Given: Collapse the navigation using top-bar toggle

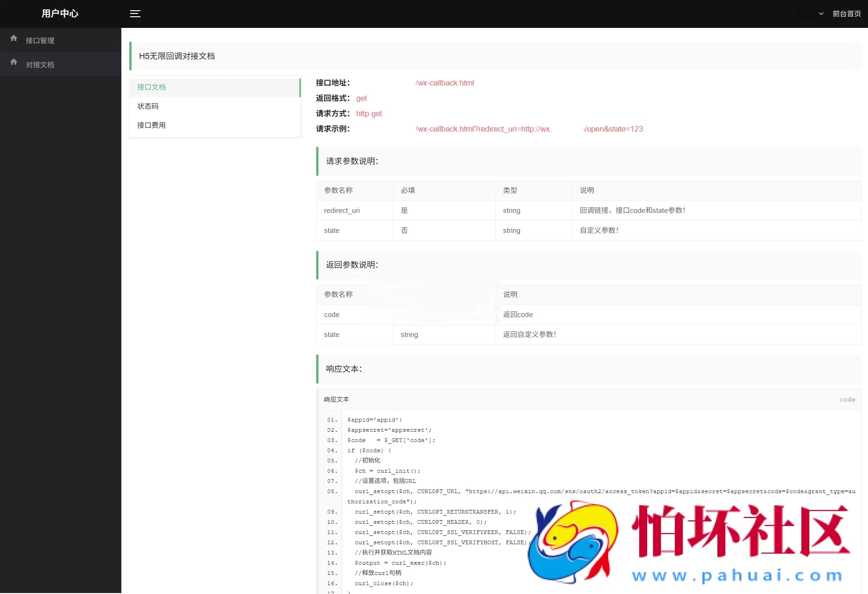Looking at the screenshot, I should 135,13.
